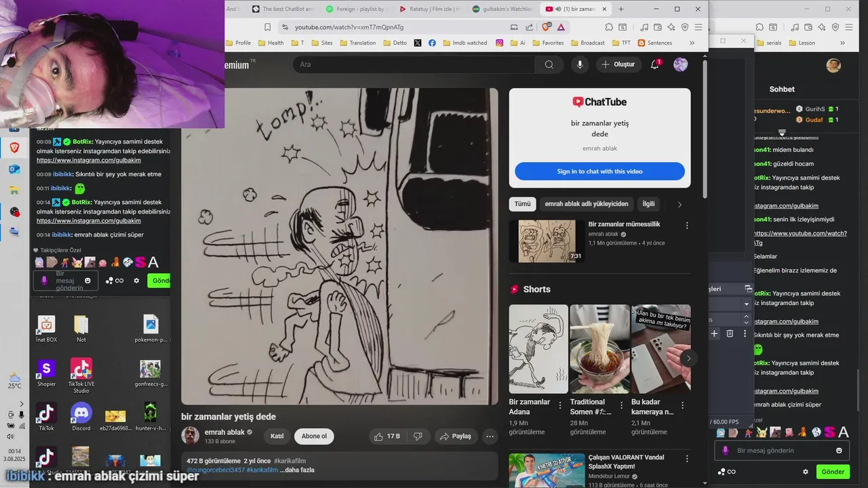Open emrah ablak channel name link
The width and height of the screenshot is (868, 488).
[224, 432]
